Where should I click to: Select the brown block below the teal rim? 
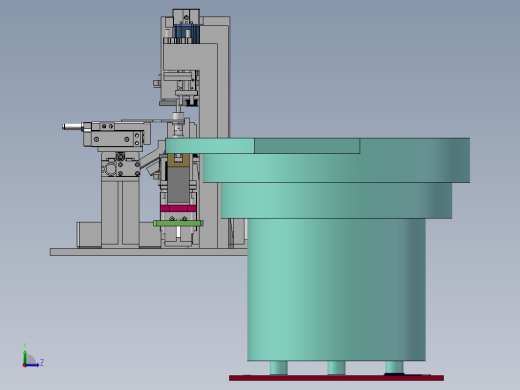pos(178,160)
